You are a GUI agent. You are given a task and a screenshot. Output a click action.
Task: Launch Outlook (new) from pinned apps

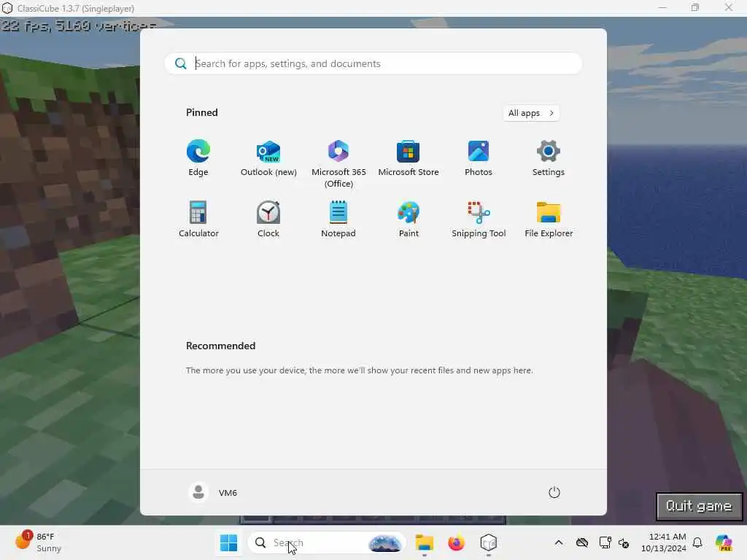pyautogui.click(x=268, y=158)
